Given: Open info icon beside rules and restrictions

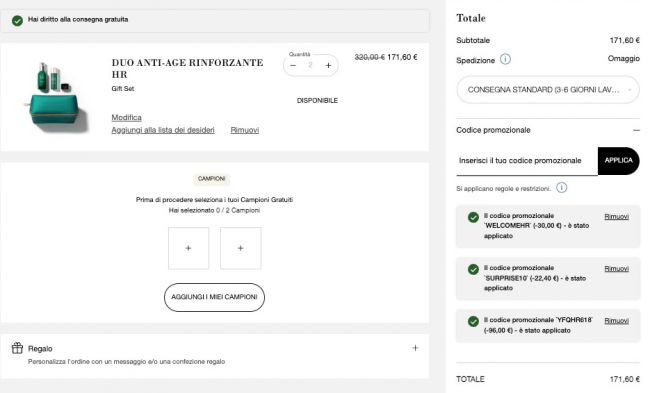Looking at the screenshot, I should [x=561, y=188].
